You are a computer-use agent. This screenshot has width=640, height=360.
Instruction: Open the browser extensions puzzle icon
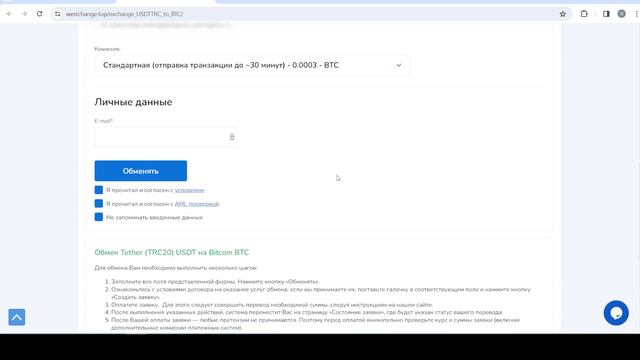pyautogui.click(x=584, y=14)
